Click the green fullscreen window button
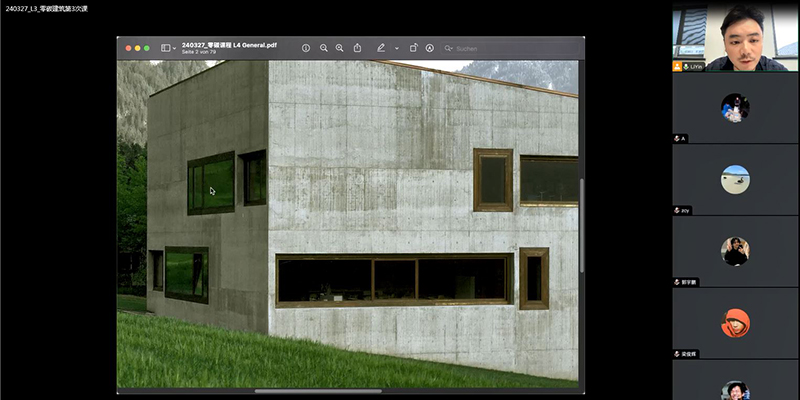 coord(147,48)
